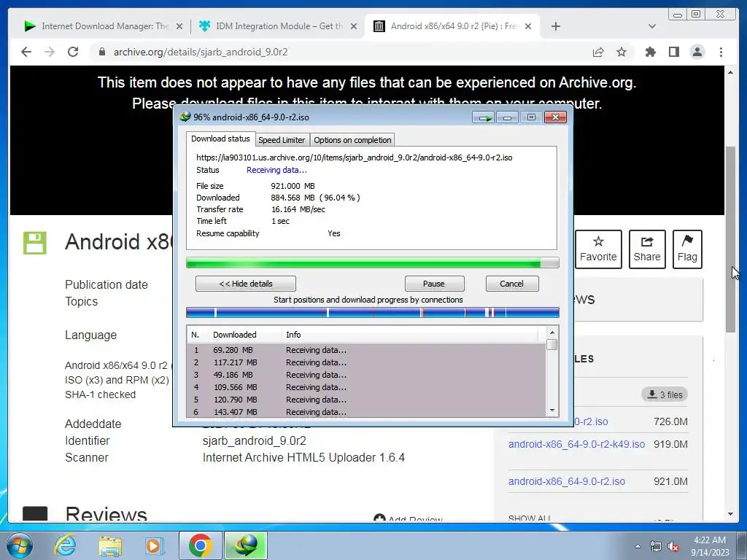Viewport: 747px width, 560px height.
Task: Open the android-x86_64-9.0-r2-k49.iso link
Action: click(576, 444)
